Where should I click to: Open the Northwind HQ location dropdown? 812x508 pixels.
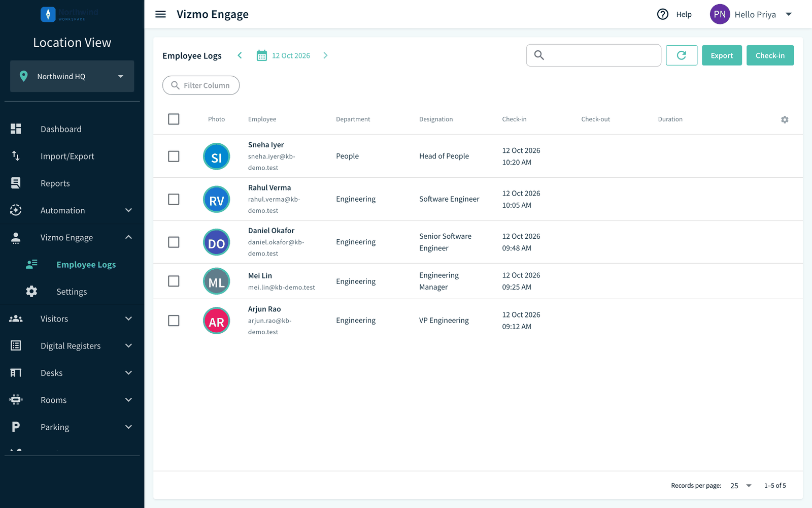[72, 76]
